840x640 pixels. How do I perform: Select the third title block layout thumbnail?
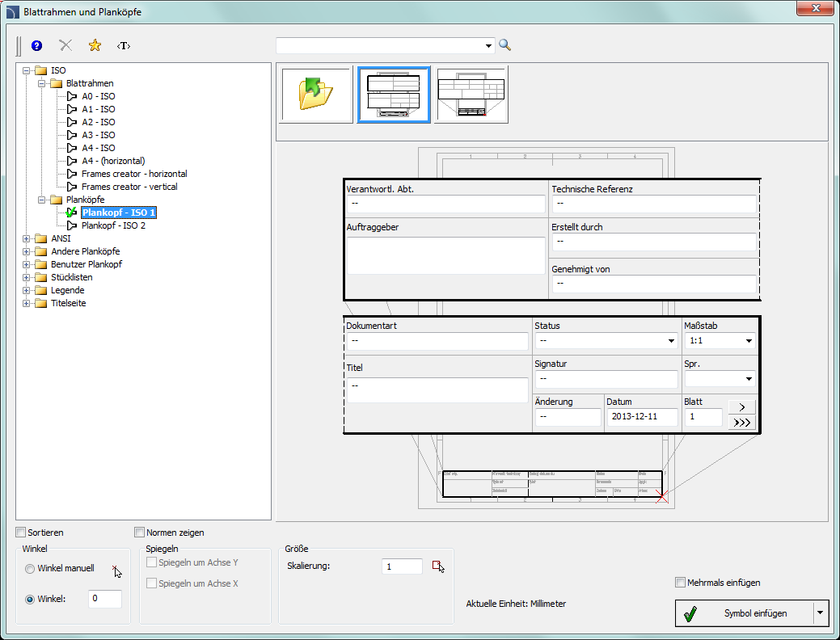[x=471, y=95]
